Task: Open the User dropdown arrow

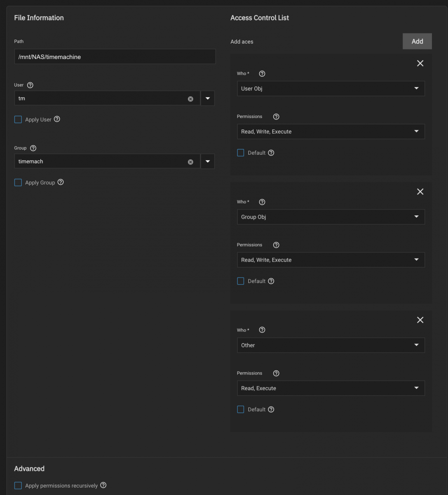Action: pyautogui.click(x=208, y=98)
